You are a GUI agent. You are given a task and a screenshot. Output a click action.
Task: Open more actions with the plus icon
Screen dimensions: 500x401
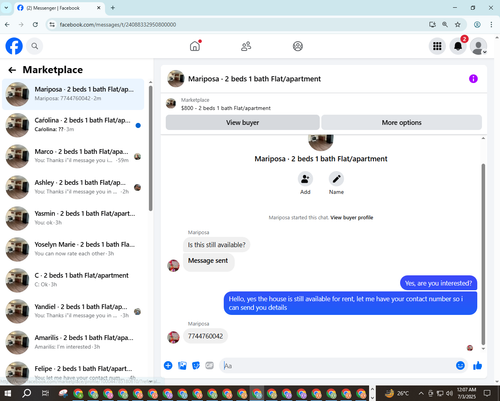tap(168, 366)
